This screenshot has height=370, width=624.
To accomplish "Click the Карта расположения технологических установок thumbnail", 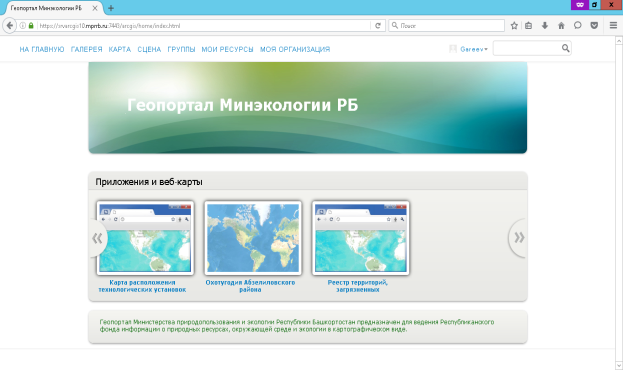I will point(145,238).
